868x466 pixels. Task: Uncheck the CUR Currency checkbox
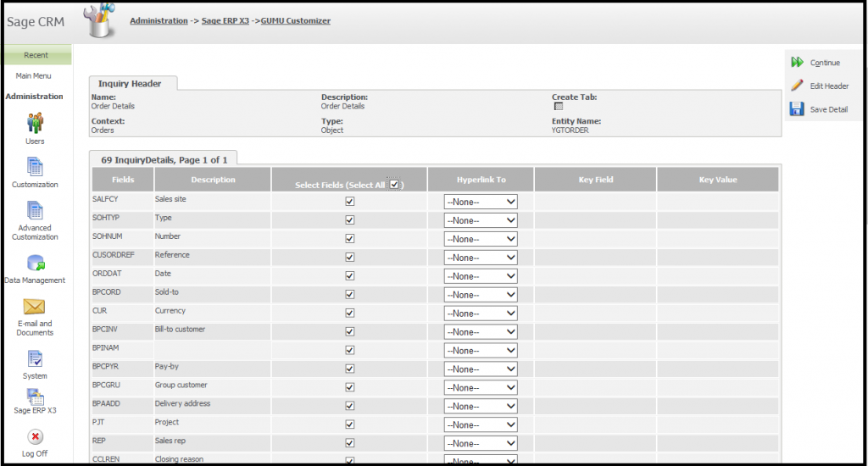[350, 313]
